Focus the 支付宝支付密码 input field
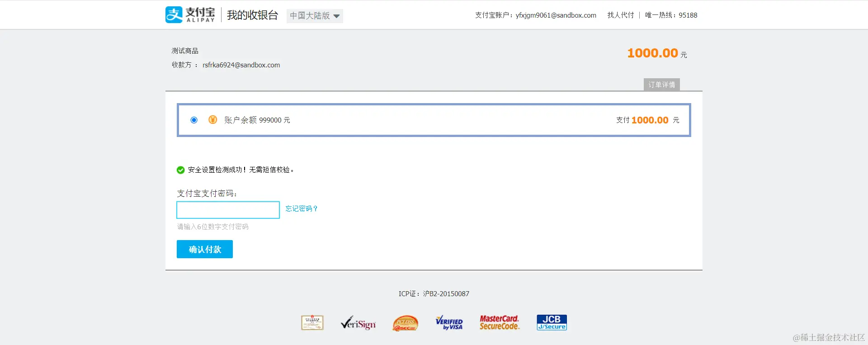This screenshot has height=345, width=868. click(x=228, y=210)
